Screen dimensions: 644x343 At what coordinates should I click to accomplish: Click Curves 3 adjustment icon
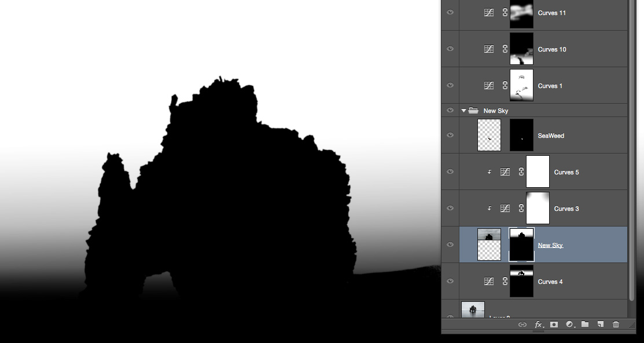pyautogui.click(x=505, y=209)
